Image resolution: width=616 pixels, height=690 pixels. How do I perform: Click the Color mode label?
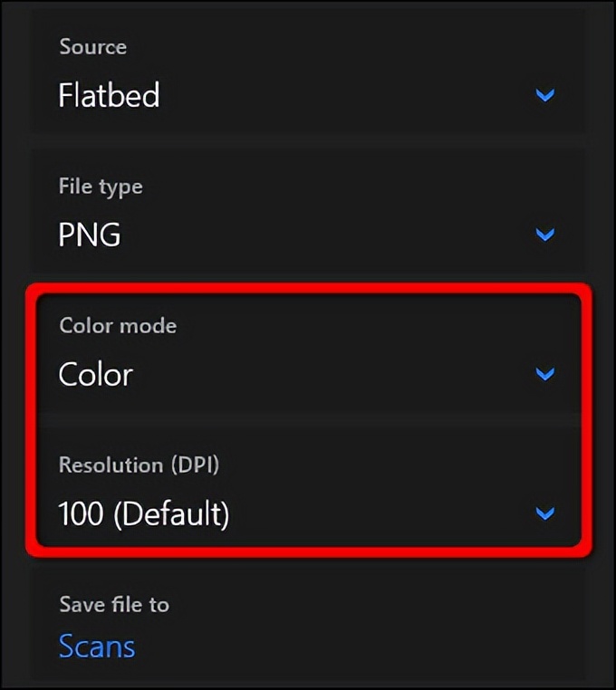click(118, 326)
